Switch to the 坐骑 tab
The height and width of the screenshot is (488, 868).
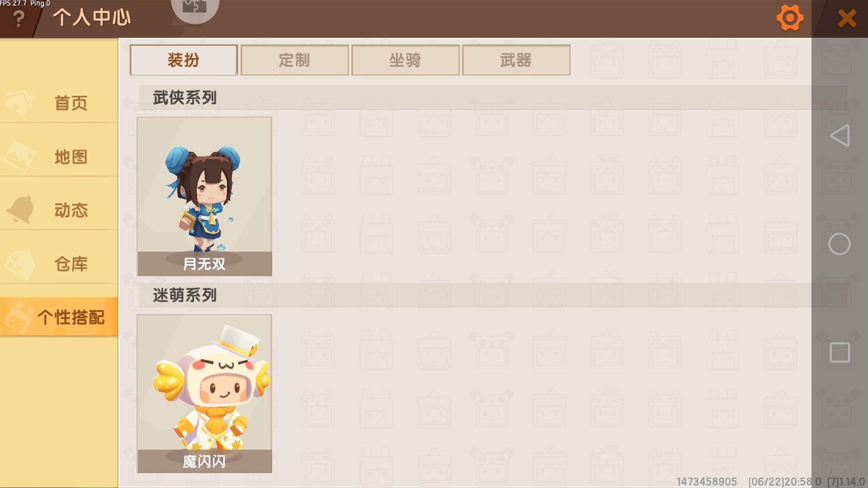coord(406,60)
